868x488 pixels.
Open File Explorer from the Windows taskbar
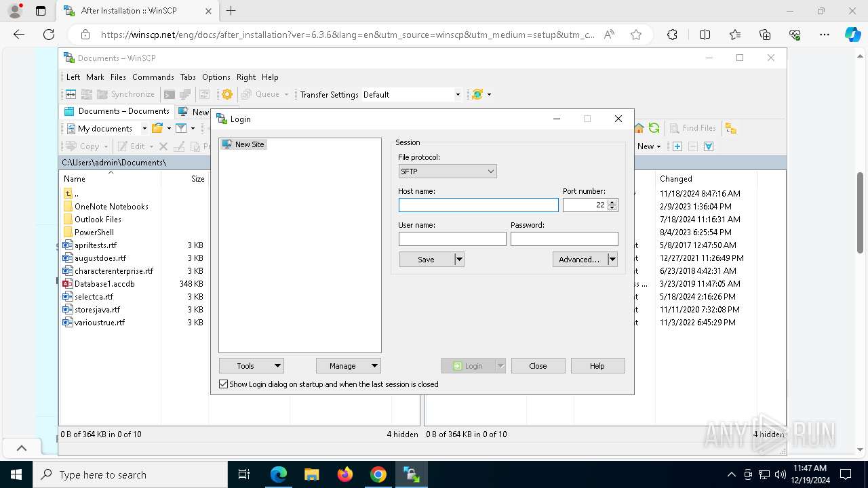pyautogui.click(x=311, y=474)
